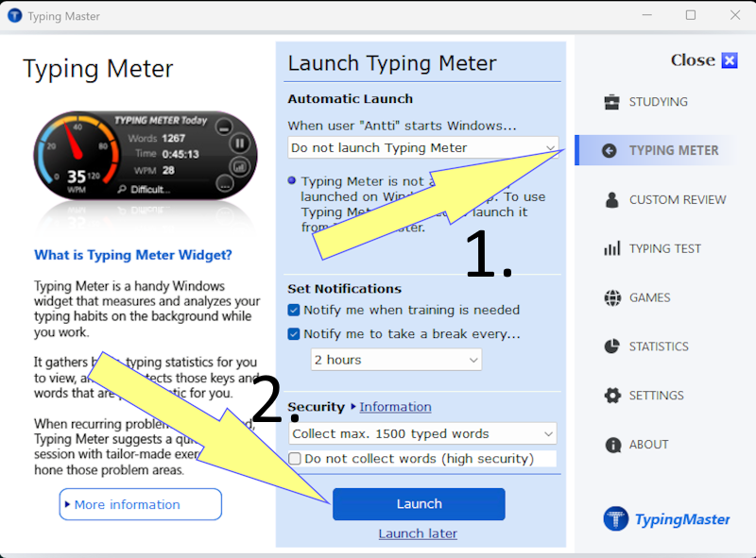This screenshot has height=558, width=756.
Task: Click the Typing Test bar chart icon
Action: (x=611, y=248)
